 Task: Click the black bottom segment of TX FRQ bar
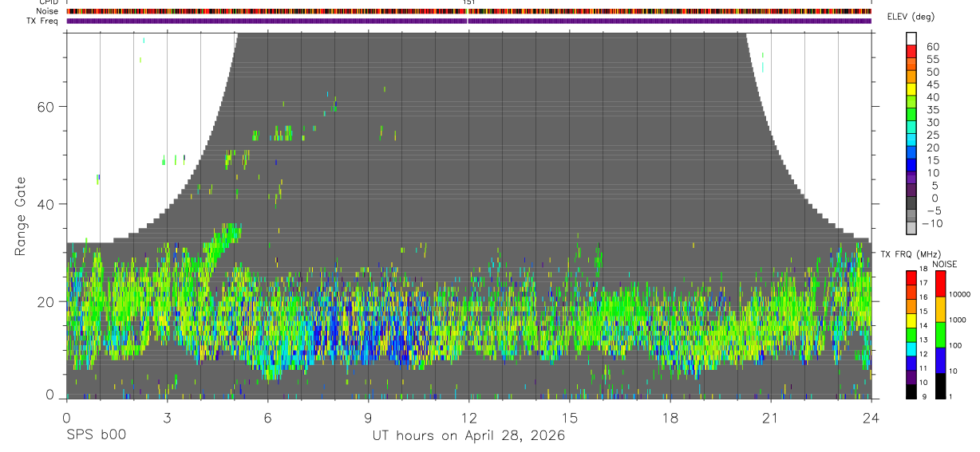(911, 391)
